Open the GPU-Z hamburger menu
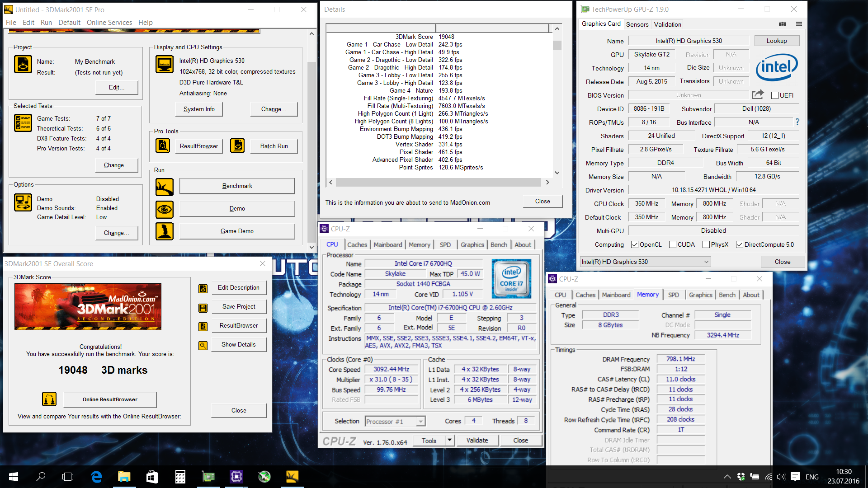Image resolution: width=868 pixels, height=488 pixels. coord(799,24)
